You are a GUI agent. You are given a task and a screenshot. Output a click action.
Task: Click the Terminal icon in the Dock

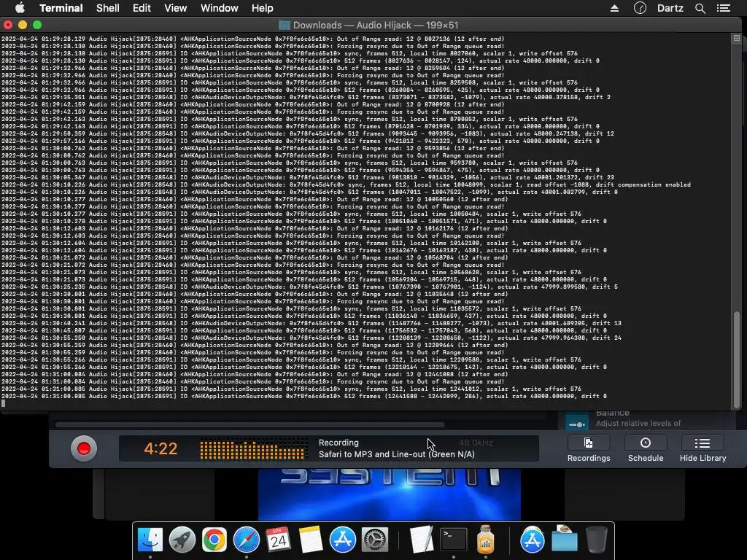tap(454, 540)
